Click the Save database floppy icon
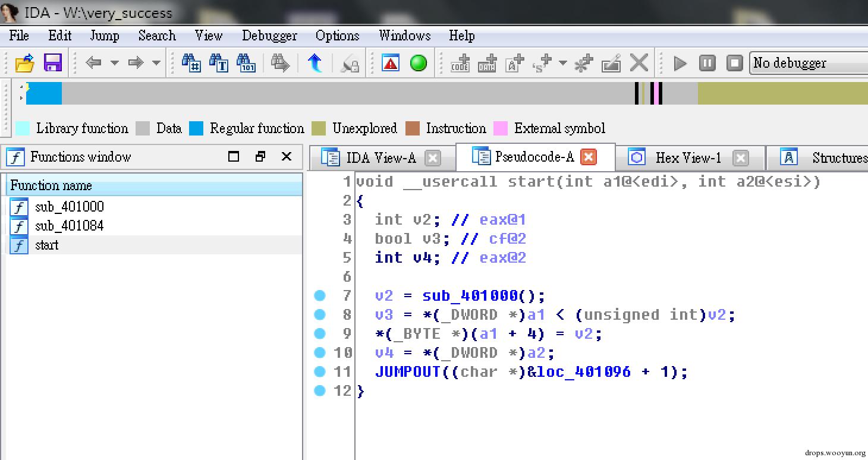Image resolution: width=868 pixels, height=460 pixels. (53, 63)
